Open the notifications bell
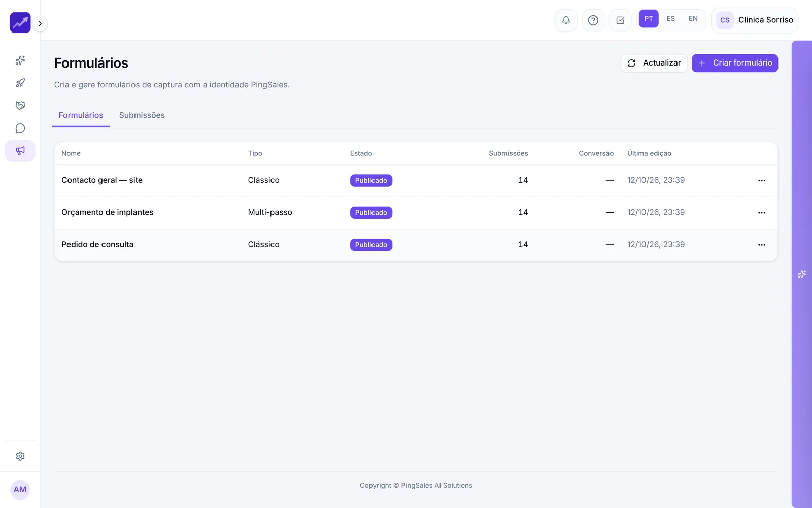812x508 pixels. [x=566, y=20]
